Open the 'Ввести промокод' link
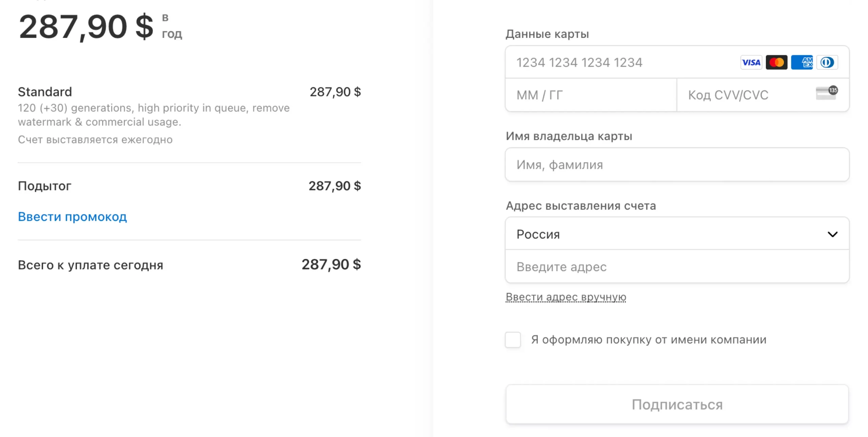 (72, 217)
